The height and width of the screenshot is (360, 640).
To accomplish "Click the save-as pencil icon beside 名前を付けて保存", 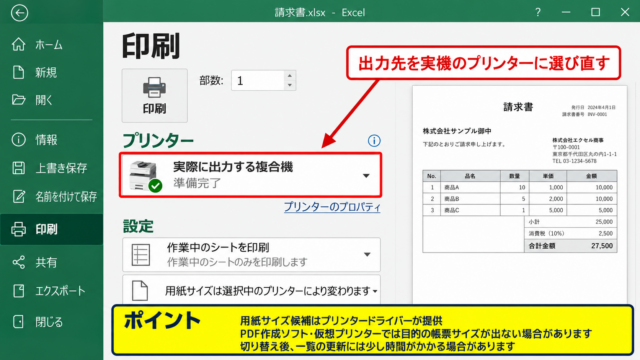I will (x=18, y=196).
